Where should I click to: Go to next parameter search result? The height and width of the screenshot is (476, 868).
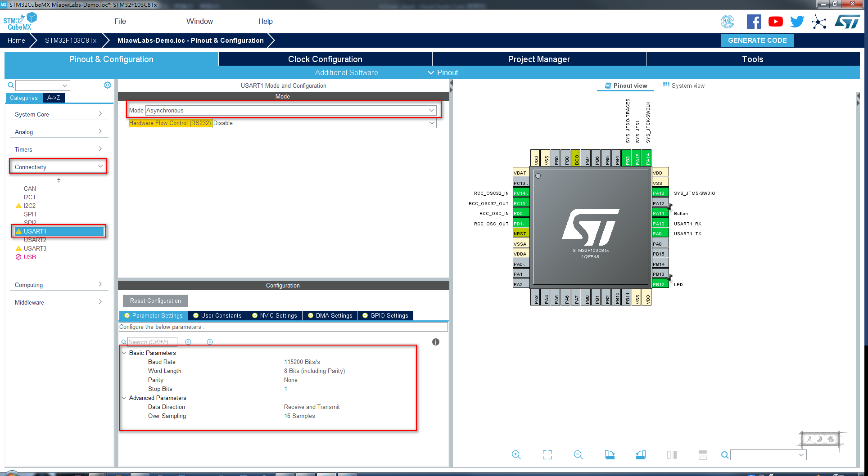pos(210,342)
